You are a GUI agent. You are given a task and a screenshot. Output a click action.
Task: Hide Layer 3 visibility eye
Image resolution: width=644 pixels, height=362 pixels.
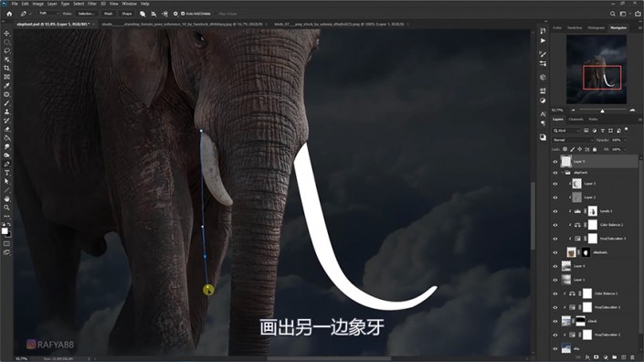555,184
